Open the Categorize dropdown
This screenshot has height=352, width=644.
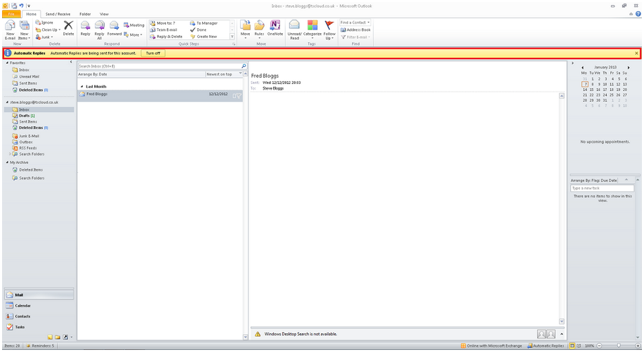pyautogui.click(x=312, y=30)
